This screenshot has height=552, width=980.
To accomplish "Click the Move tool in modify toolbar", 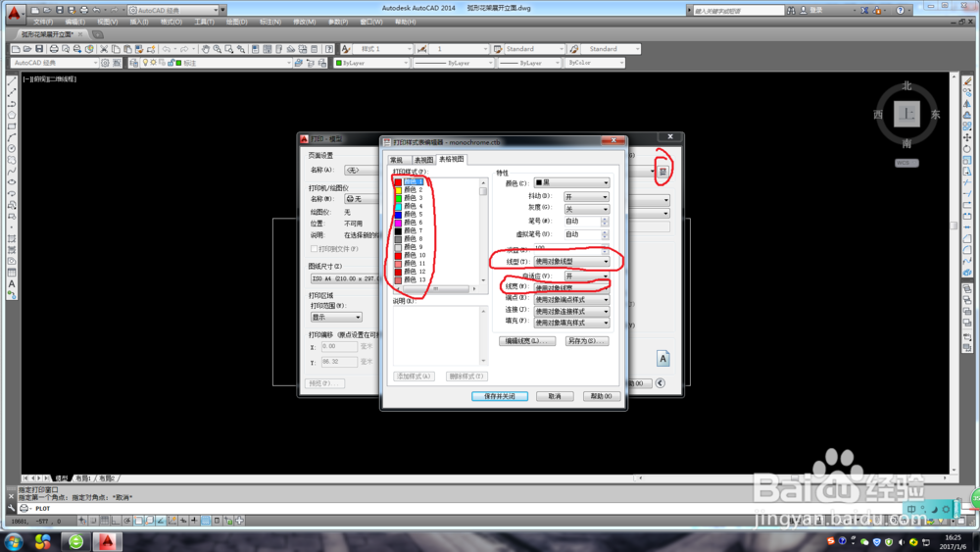I will click(x=967, y=137).
